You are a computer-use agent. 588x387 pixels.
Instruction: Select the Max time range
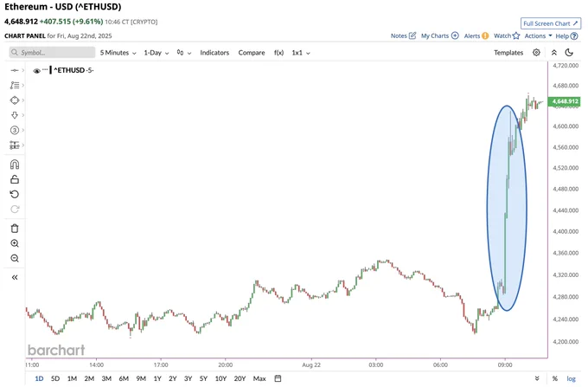tap(259, 378)
